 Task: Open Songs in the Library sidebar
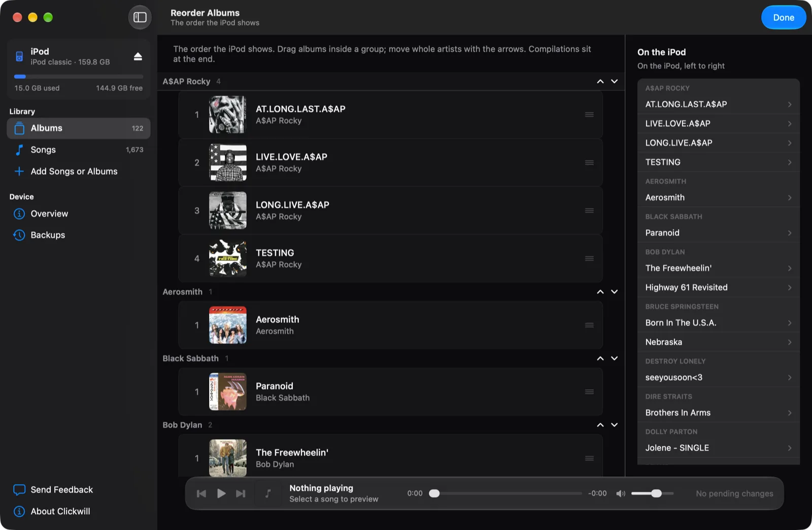(x=79, y=150)
